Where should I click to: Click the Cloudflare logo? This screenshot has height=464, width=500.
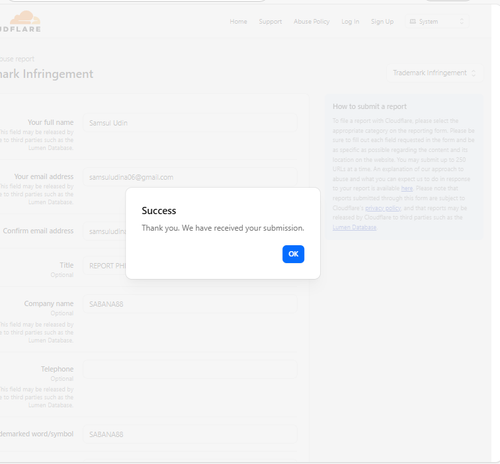coord(20,22)
